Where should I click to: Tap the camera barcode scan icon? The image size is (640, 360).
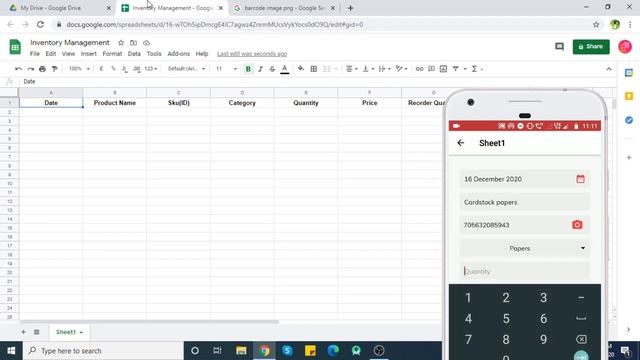(577, 225)
